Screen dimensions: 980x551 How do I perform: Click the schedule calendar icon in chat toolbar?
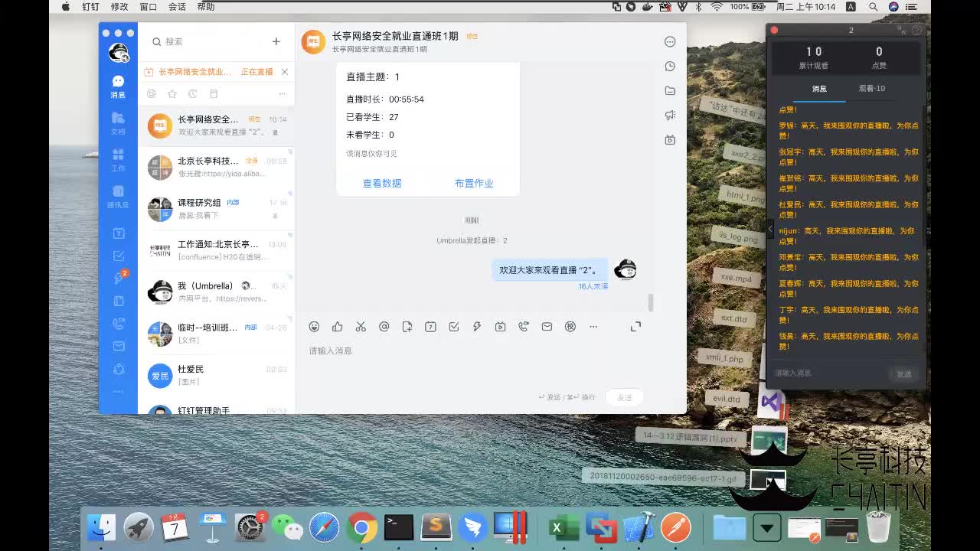(x=430, y=327)
